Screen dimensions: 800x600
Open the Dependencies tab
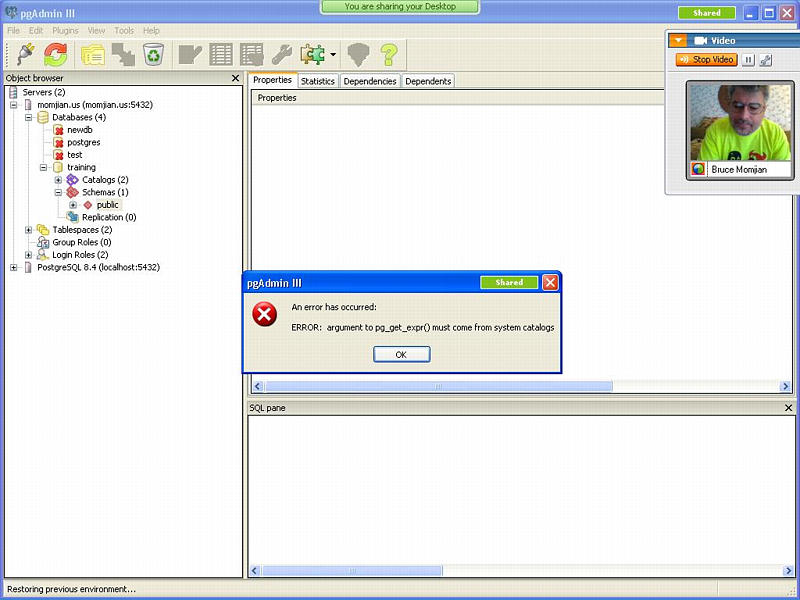370,81
